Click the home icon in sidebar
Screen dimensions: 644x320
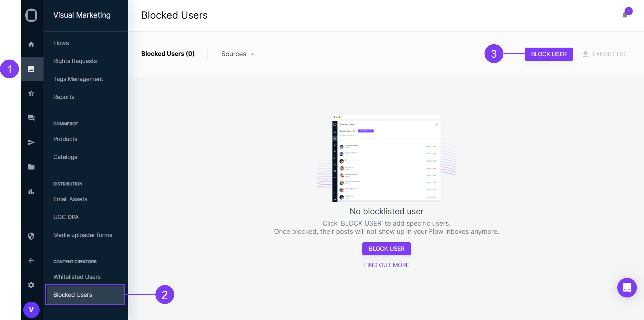point(31,45)
